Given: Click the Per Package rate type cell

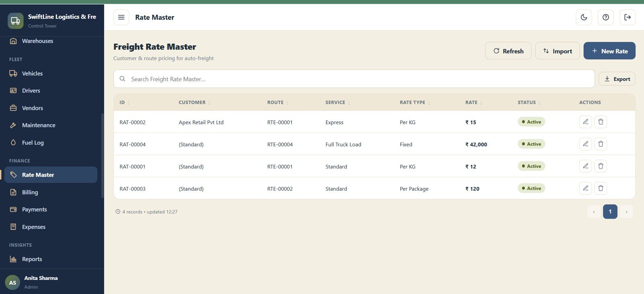Looking at the screenshot, I should coord(414,189).
